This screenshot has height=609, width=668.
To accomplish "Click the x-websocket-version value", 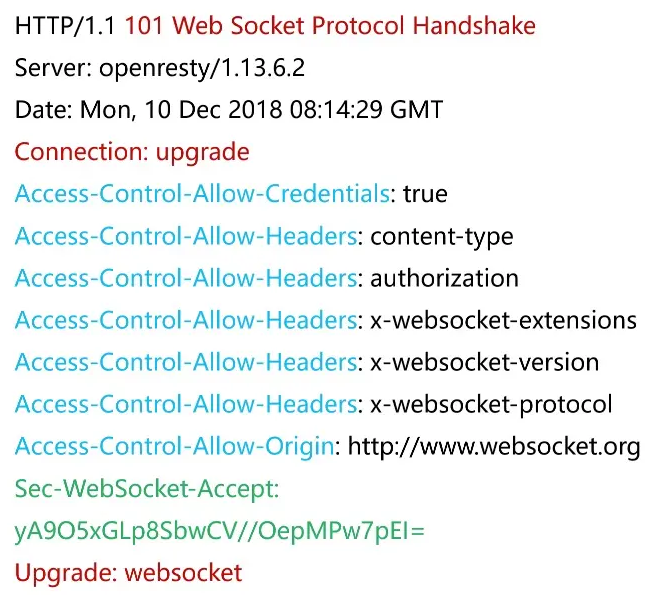I will 485,362.
